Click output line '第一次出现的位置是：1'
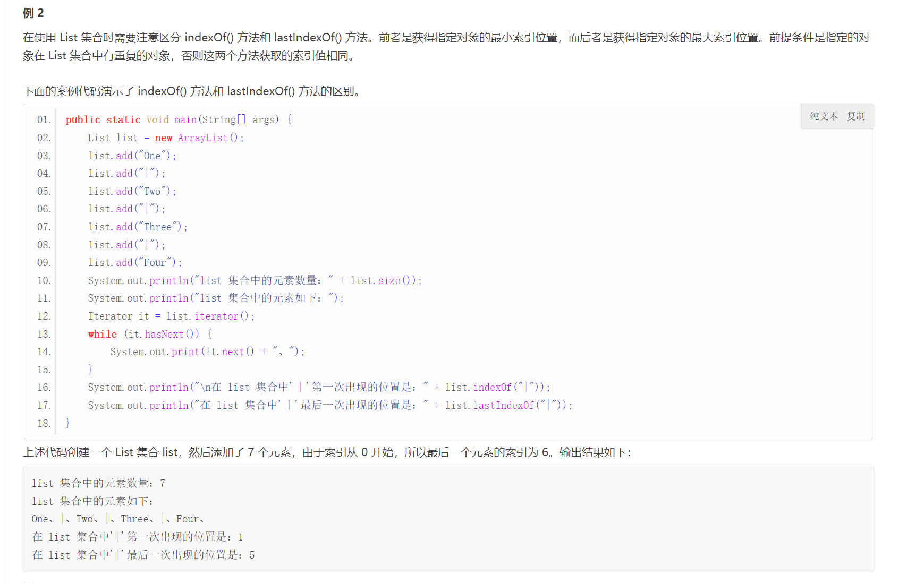924x583 pixels. coord(138,537)
